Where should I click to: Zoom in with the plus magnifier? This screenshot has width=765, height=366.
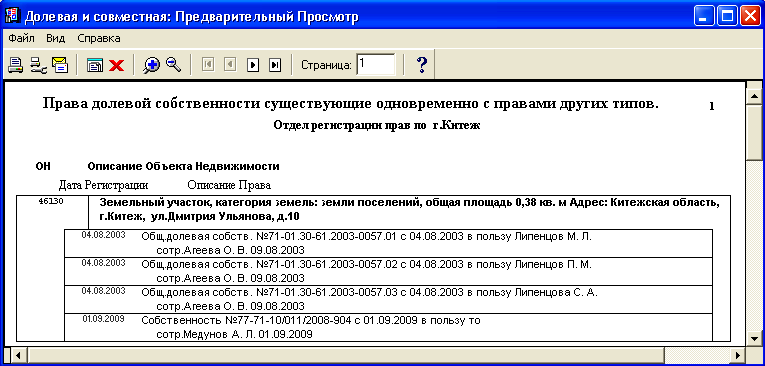pyautogui.click(x=151, y=65)
